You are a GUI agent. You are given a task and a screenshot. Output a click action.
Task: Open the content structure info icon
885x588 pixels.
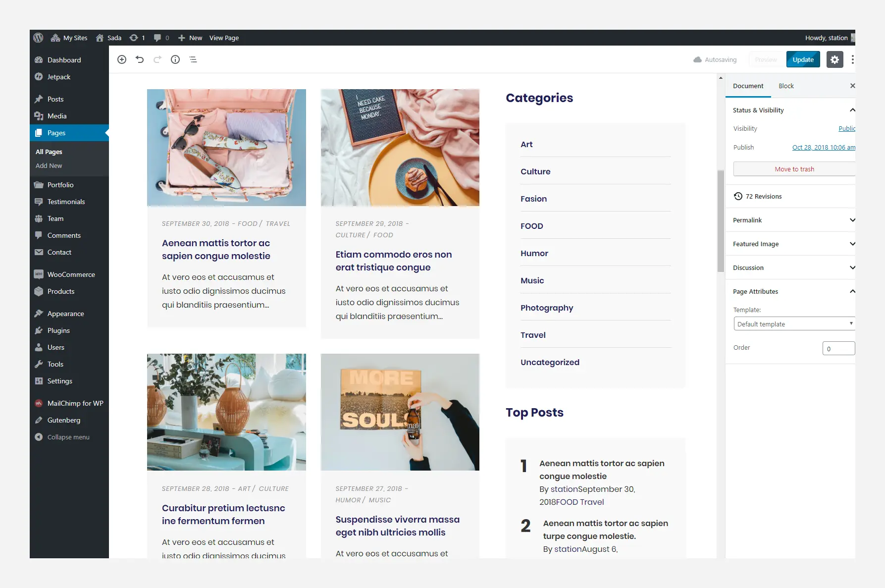tap(175, 59)
